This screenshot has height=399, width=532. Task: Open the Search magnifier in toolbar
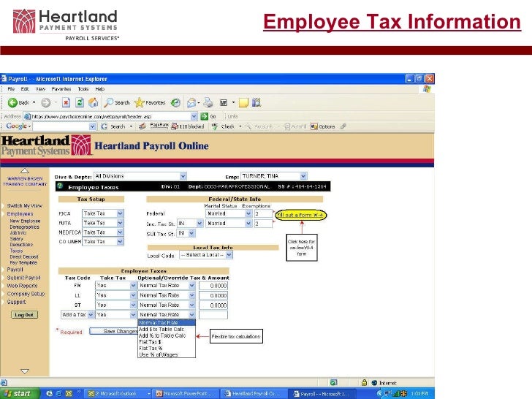click(x=117, y=102)
